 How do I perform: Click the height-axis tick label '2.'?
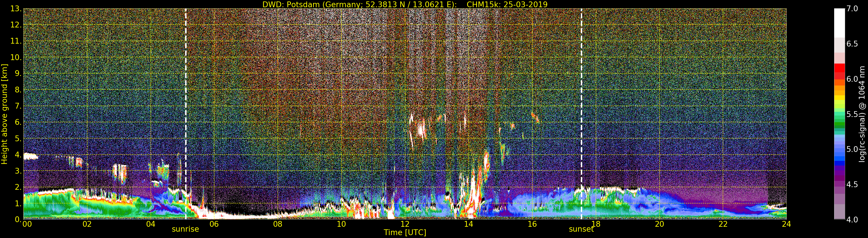[x=18, y=187]
